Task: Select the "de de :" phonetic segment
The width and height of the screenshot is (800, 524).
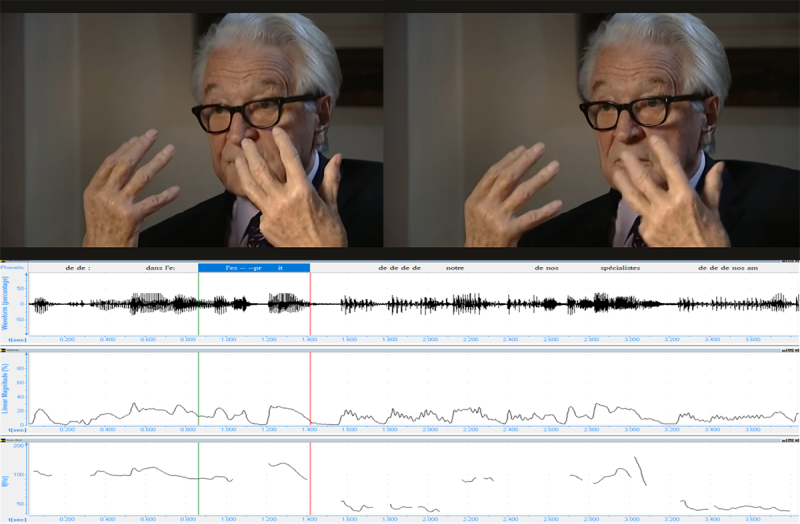Action: point(78,268)
